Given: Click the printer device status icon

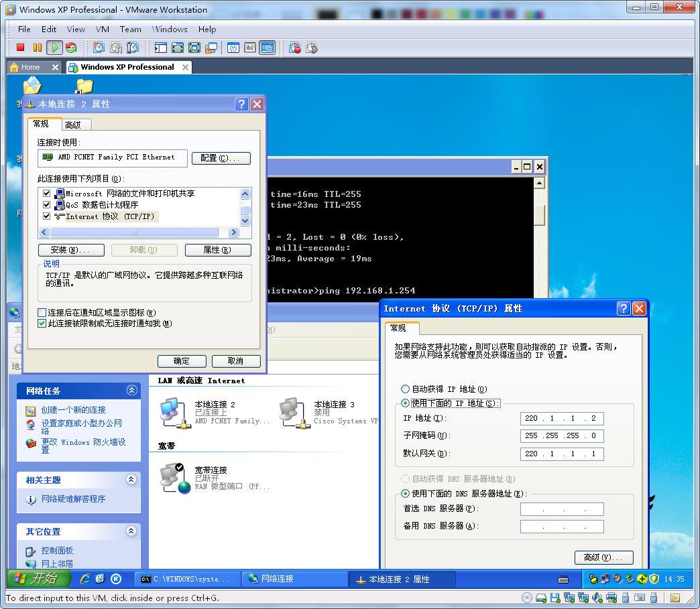Looking at the screenshot, I should 611,598.
